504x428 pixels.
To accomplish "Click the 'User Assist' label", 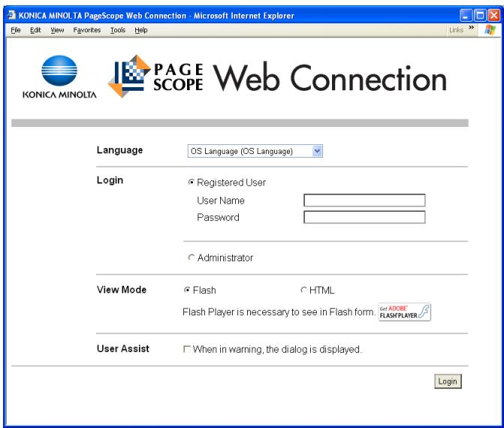I will (x=122, y=348).
